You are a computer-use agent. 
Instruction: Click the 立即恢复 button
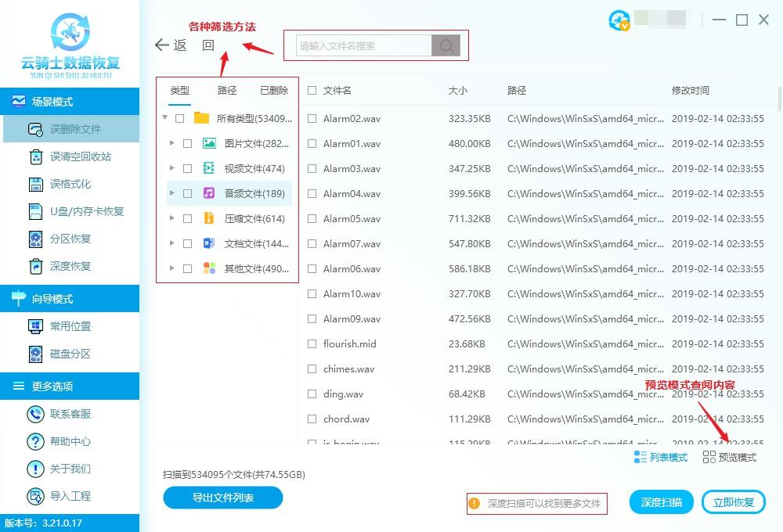click(x=734, y=502)
